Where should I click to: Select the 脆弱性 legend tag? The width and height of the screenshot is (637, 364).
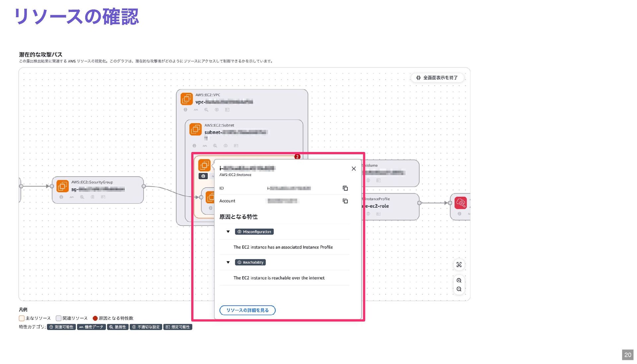(118, 327)
